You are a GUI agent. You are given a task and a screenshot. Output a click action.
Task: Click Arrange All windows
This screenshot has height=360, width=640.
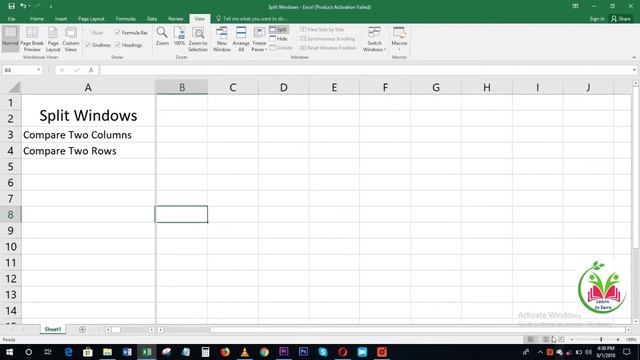[x=241, y=39]
